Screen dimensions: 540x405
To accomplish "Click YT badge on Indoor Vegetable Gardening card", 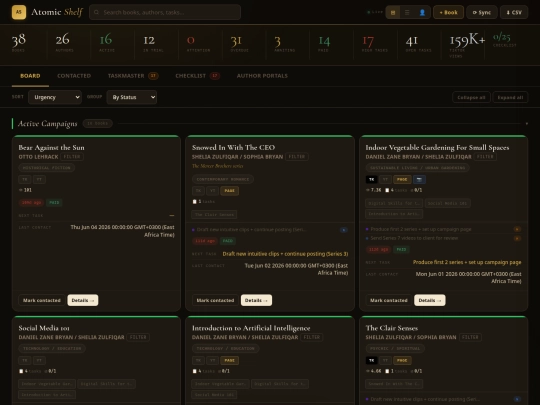I will point(385,179).
